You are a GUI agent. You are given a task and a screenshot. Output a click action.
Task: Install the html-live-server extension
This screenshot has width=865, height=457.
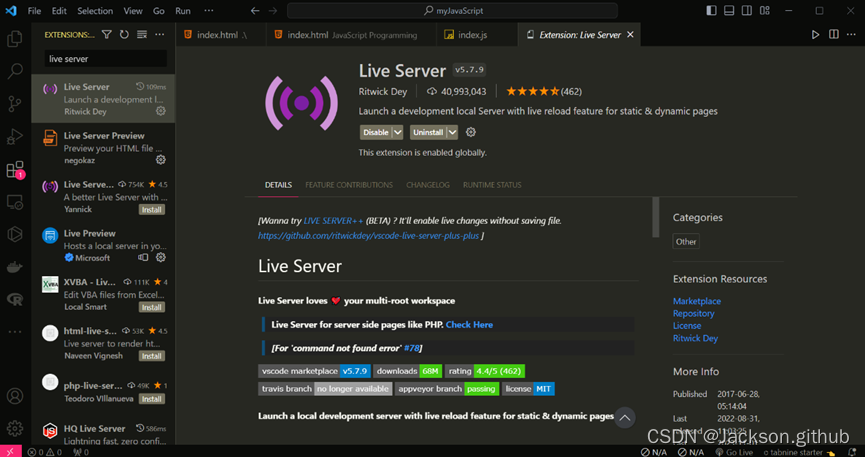151,356
